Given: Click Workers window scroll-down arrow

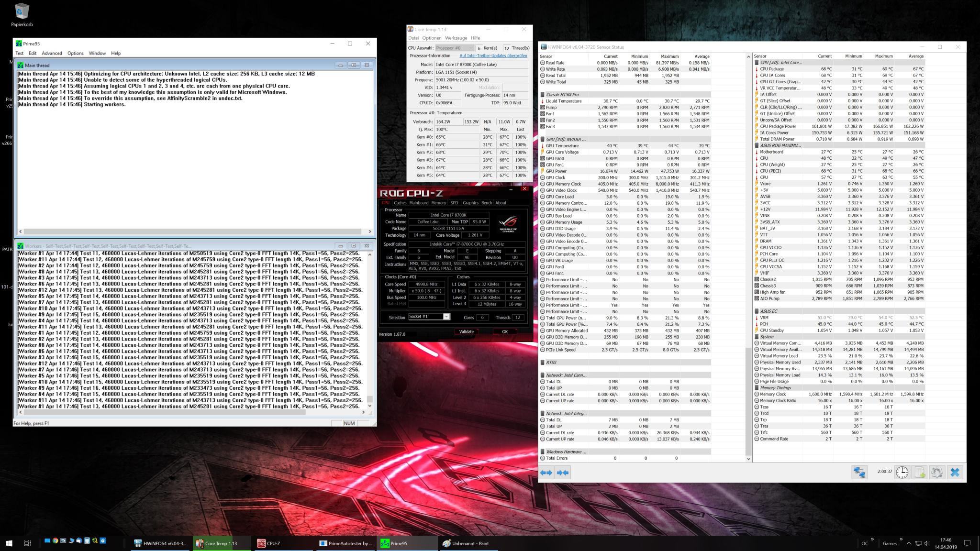Looking at the screenshot, I should [369, 406].
